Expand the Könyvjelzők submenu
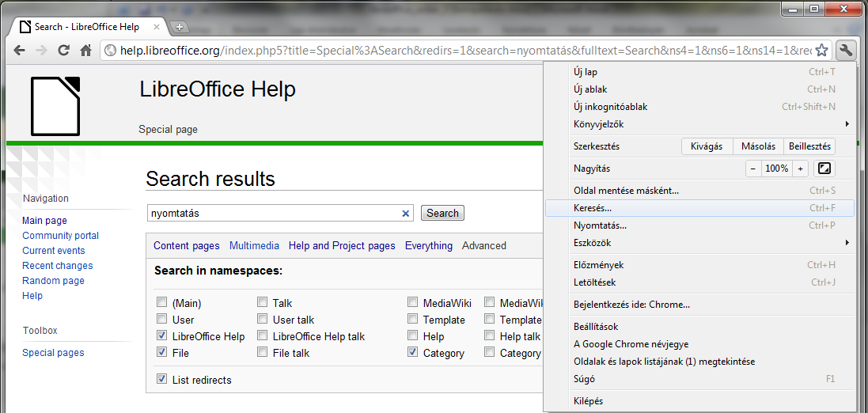Viewport: 868px width, 413px height. tap(699, 124)
